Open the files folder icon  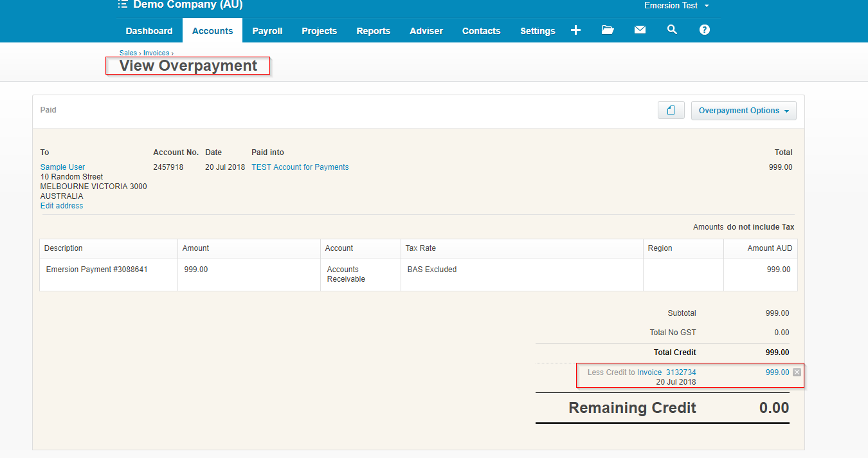coord(608,30)
